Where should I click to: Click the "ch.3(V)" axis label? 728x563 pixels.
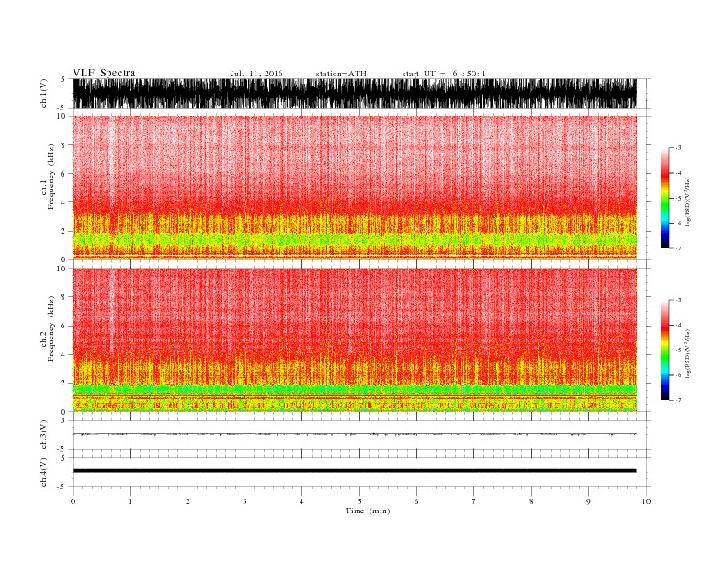tap(44, 435)
